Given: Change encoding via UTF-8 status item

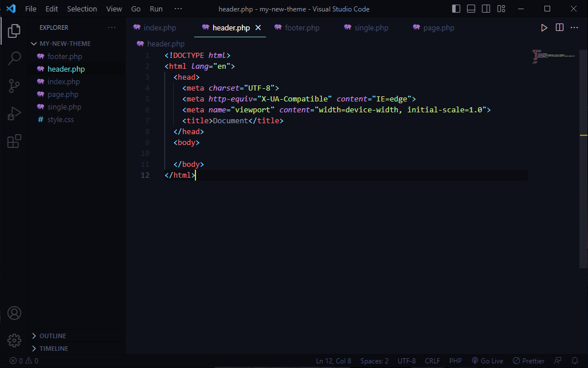Looking at the screenshot, I should pos(406,361).
